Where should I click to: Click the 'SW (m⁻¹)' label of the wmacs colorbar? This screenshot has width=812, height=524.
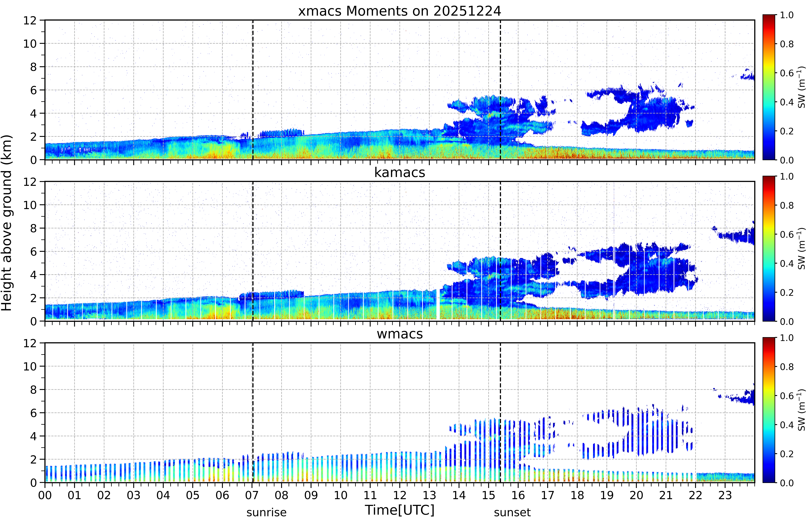(801, 410)
